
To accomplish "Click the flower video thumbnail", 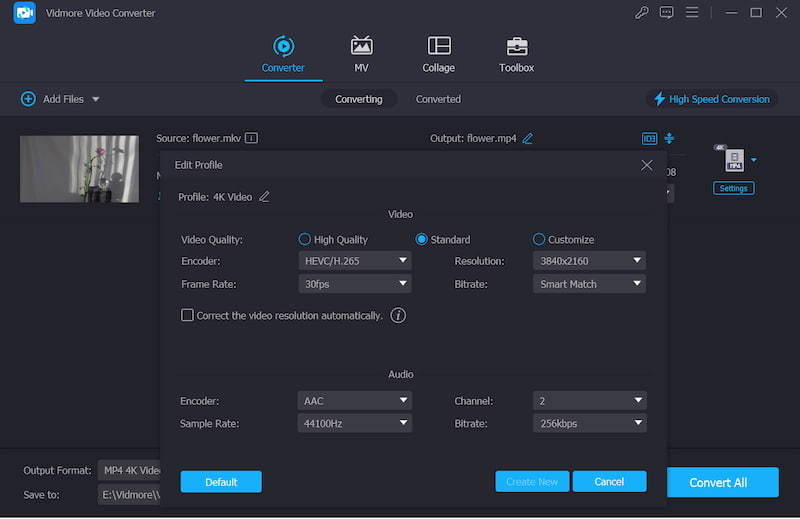I will (x=79, y=169).
